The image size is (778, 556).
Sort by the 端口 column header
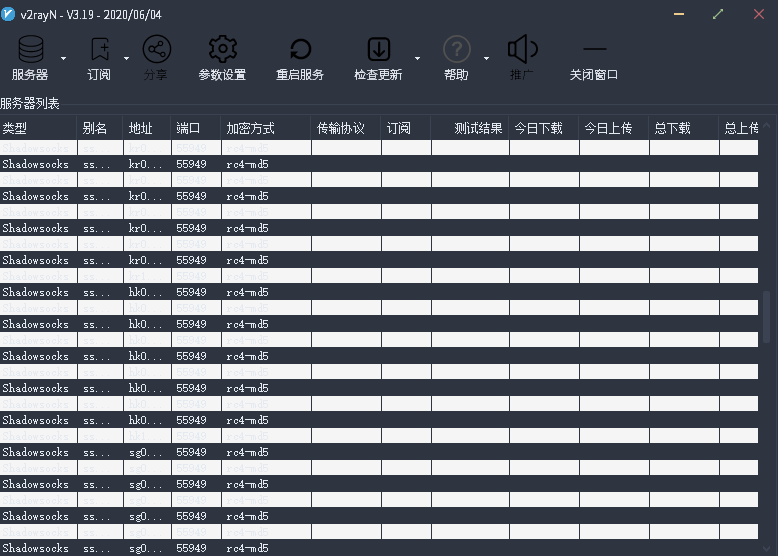coord(195,128)
